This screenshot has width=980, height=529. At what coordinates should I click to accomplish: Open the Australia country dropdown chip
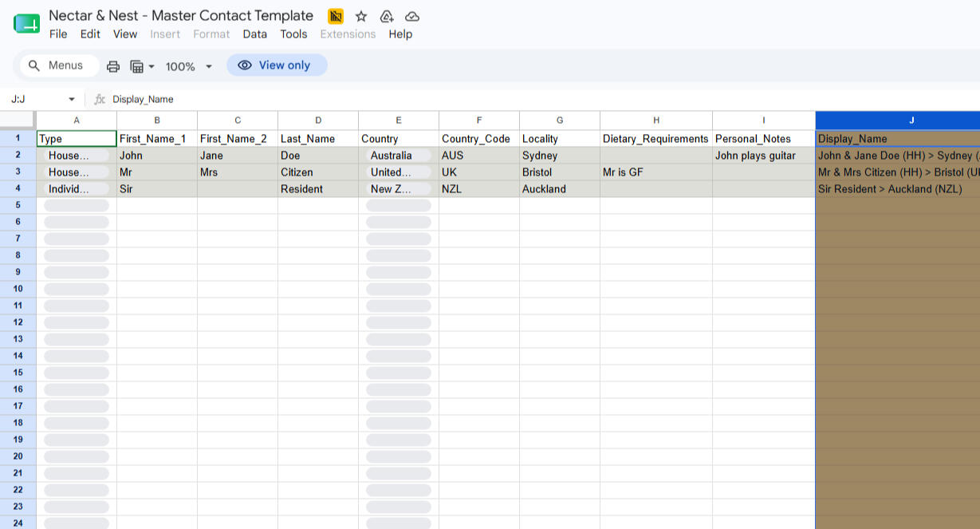(x=399, y=156)
